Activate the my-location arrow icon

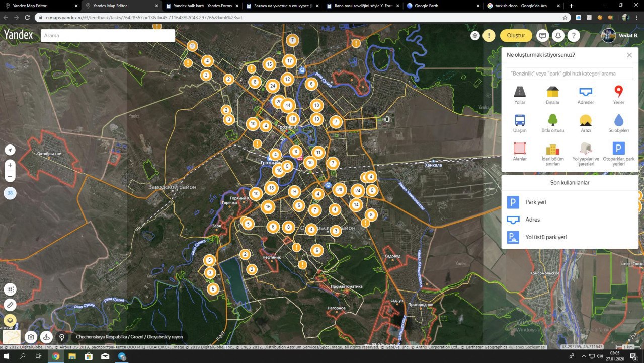tap(10, 150)
